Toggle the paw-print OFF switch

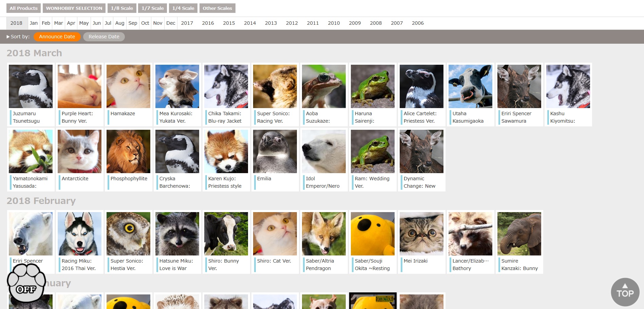click(x=26, y=283)
